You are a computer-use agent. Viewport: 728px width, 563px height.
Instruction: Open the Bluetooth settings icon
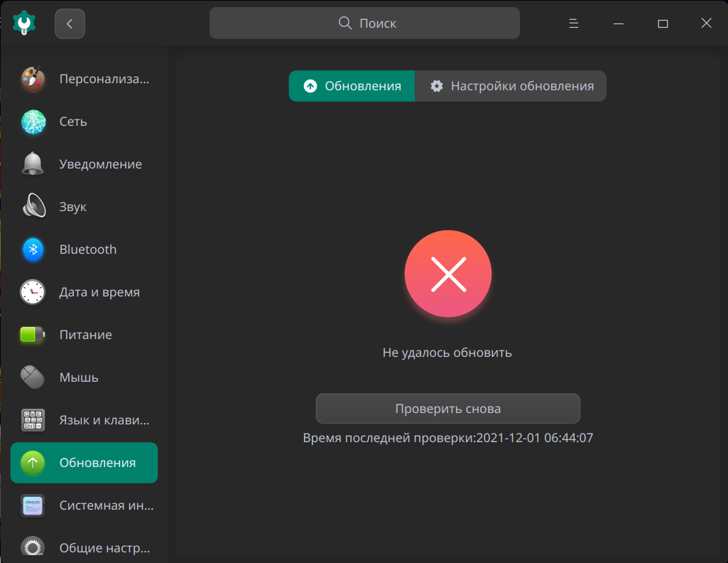pyautogui.click(x=32, y=250)
